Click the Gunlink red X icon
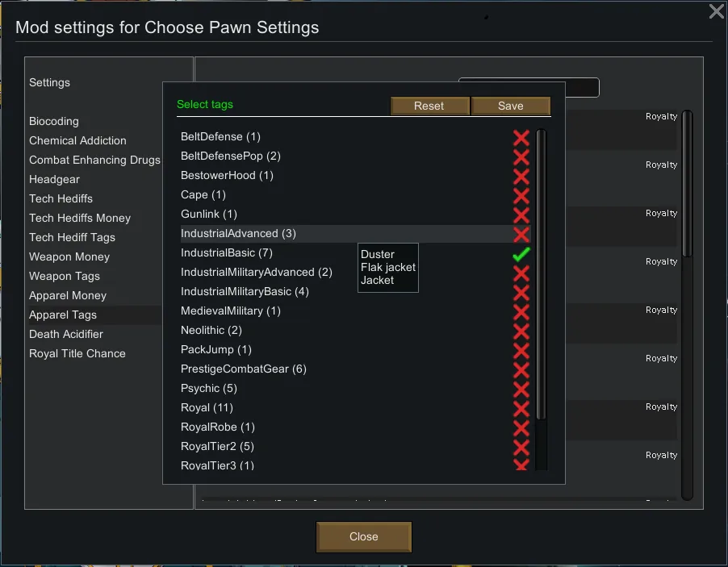 521,215
